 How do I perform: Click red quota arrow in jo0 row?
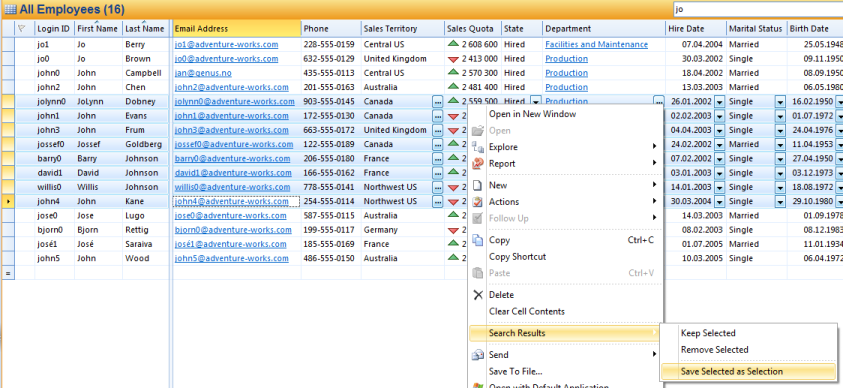453,59
